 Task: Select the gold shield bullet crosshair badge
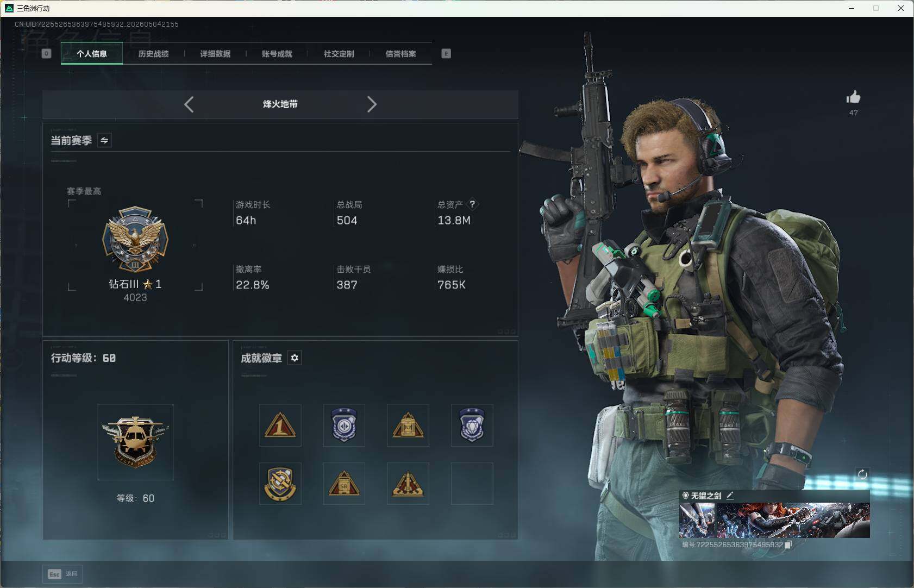point(280,484)
